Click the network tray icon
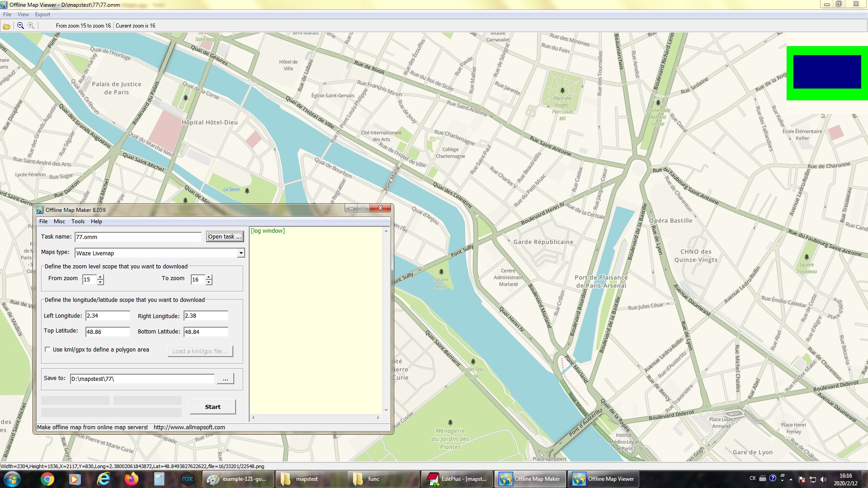Viewport: 868px width, 488px height. point(812,479)
